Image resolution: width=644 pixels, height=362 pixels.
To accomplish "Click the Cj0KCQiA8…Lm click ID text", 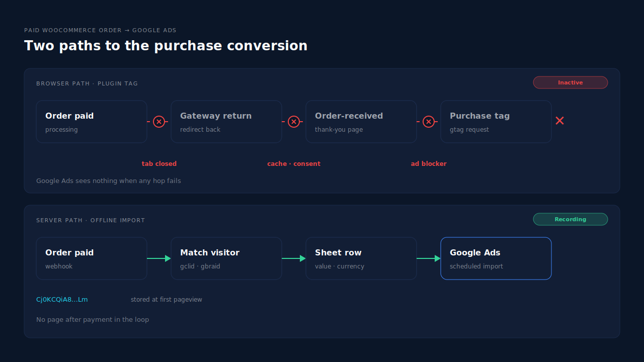I will (x=62, y=300).
